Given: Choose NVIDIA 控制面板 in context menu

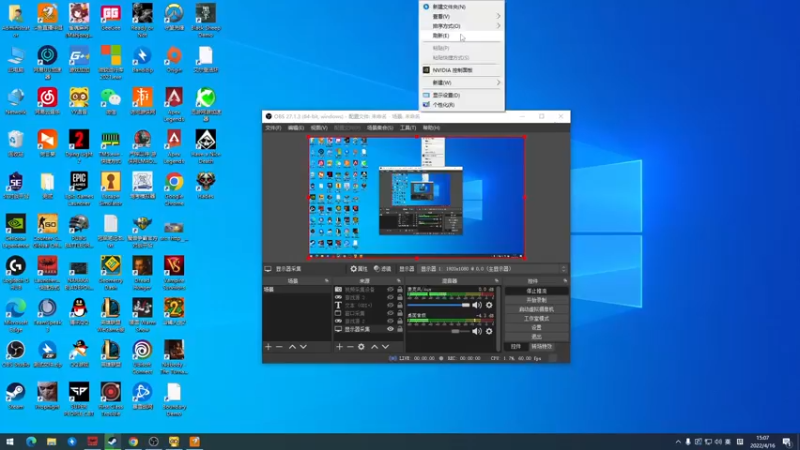Looking at the screenshot, I should tap(462, 70).
